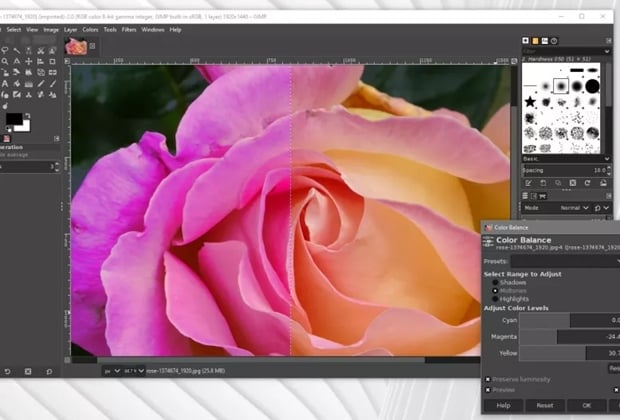The height and width of the screenshot is (420, 620).
Task: Select the Gradient tool
Action: (28, 84)
